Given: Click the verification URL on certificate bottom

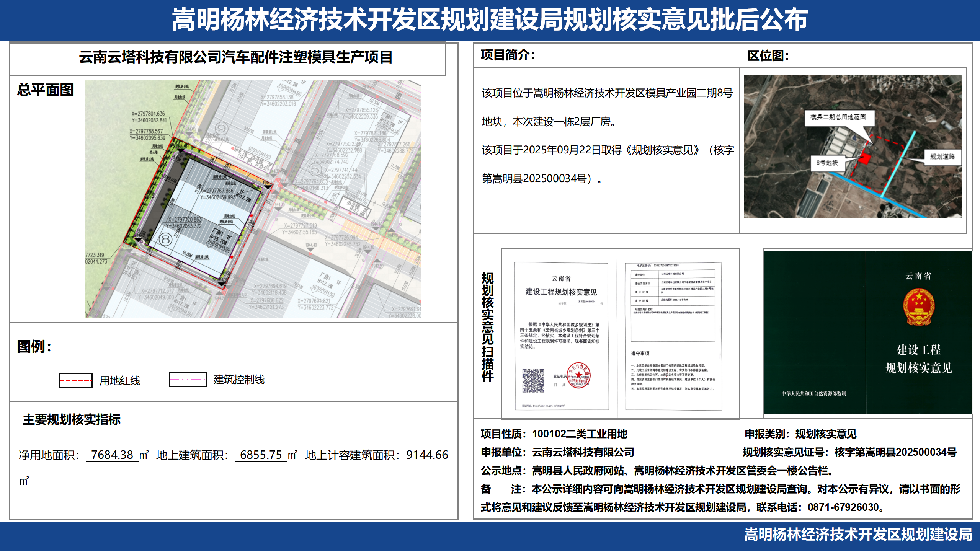Looking at the screenshot, I should click(548, 406).
